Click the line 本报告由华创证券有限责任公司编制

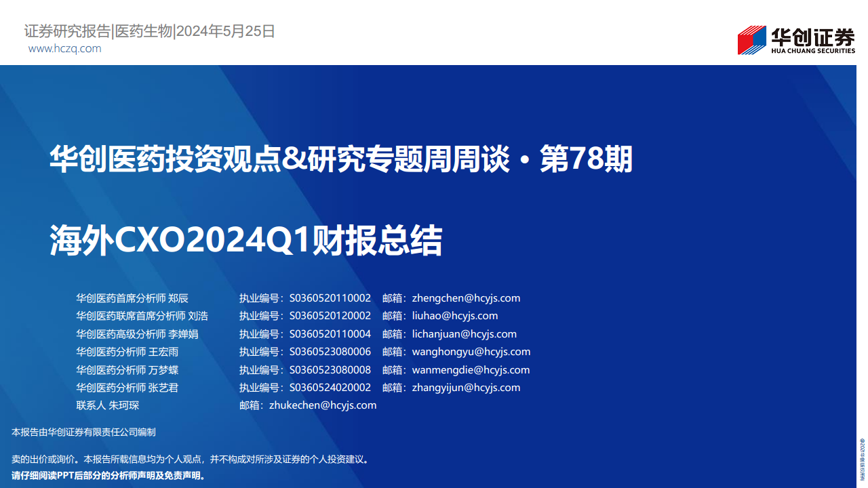pos(84,432)
